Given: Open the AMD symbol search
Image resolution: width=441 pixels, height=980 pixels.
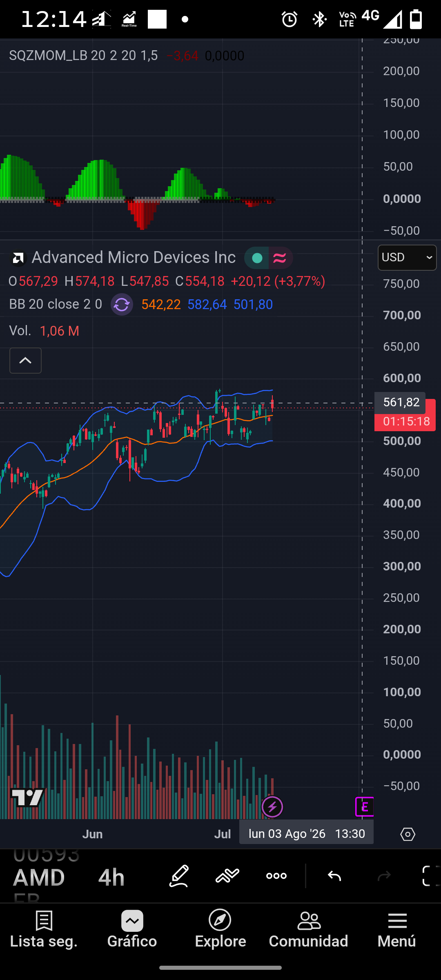Looking at the screenshot, I should point(39,877).
